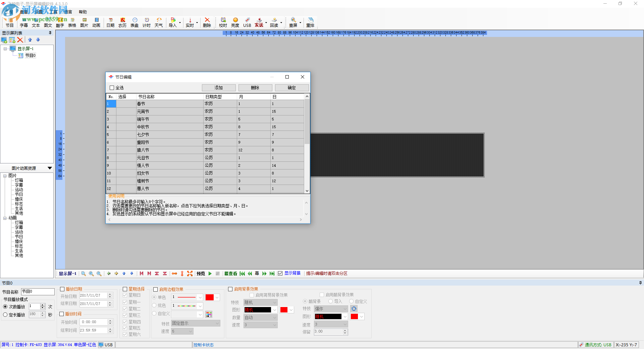644x349 pixels.
Task: Enable 启用边框效果 border effect
Action: [x=155, y=289]
